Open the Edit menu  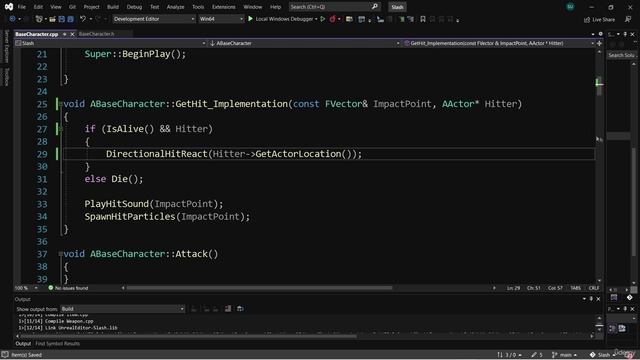pos(38,7)
